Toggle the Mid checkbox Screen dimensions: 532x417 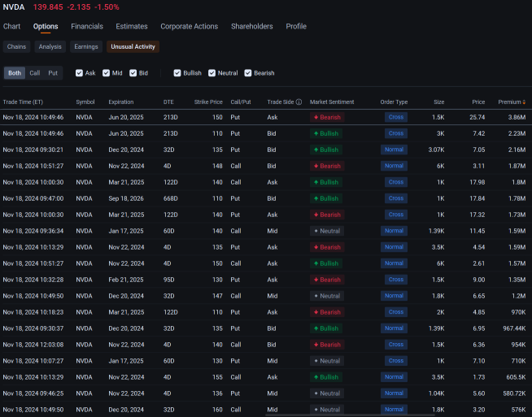pyautogui.click(x=107, y=73)
